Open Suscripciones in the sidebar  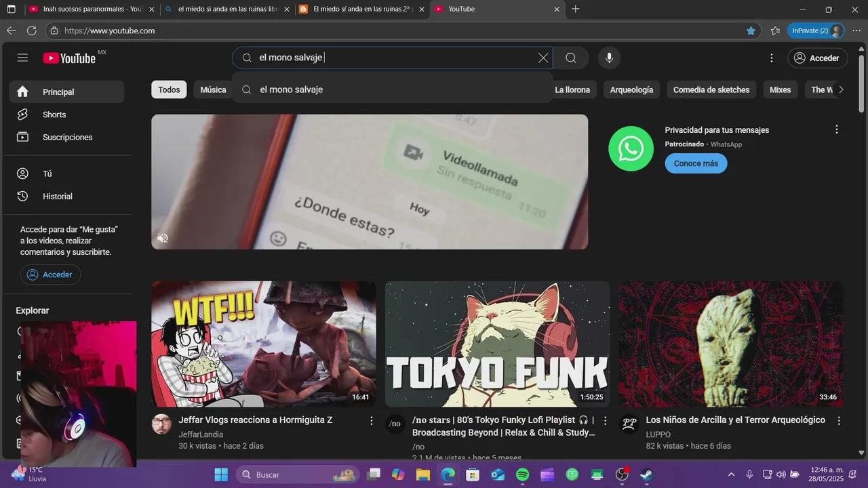pos(67,137)
